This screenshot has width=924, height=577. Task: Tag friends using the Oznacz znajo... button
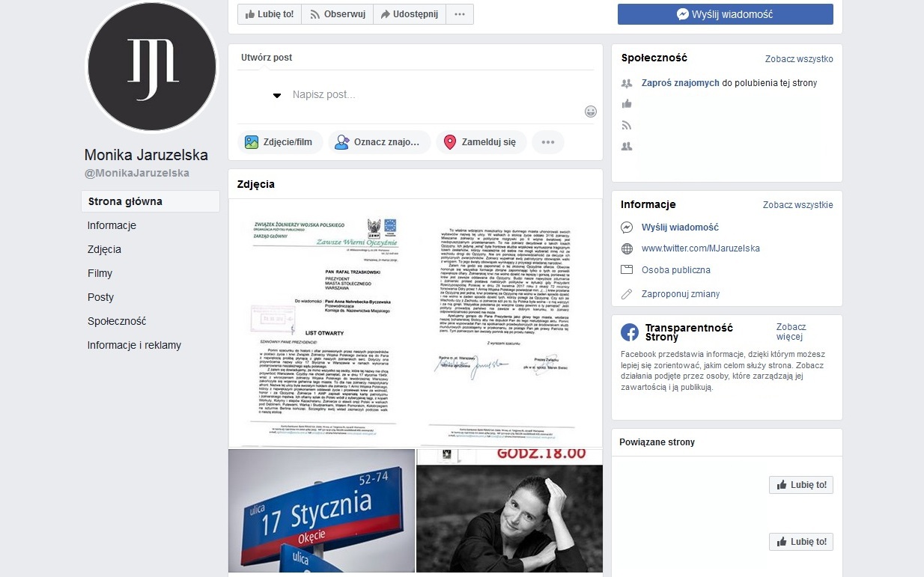(x=380, y=142)
